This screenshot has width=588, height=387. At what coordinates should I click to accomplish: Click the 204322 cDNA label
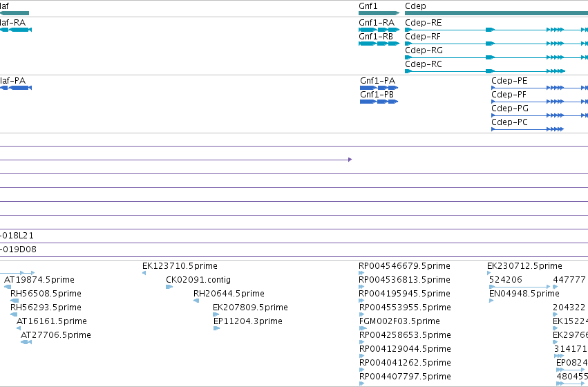tap(569, 308)
